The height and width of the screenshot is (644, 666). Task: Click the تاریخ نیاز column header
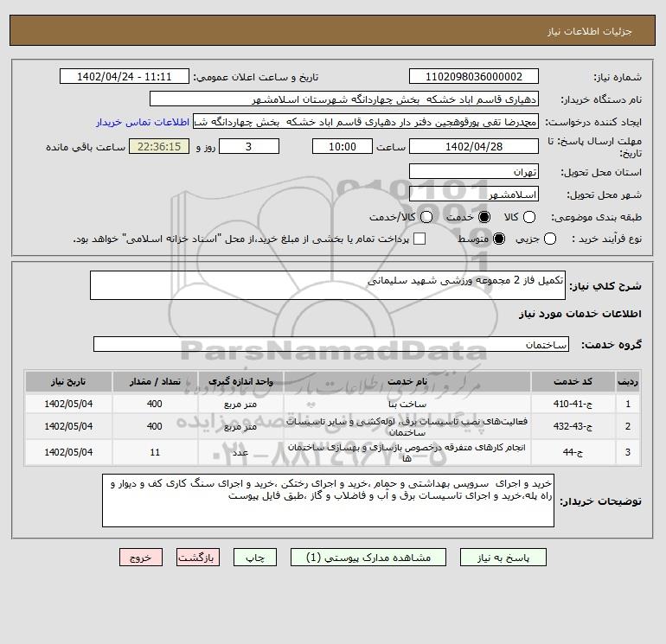pyautogui.click(x=68, y=381)
